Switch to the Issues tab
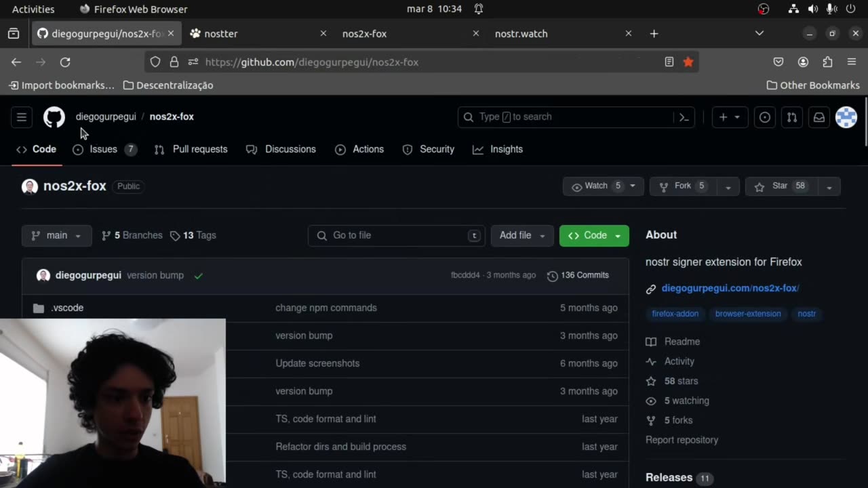Screen dimensions: 868x488 click(x=104, y=149)
